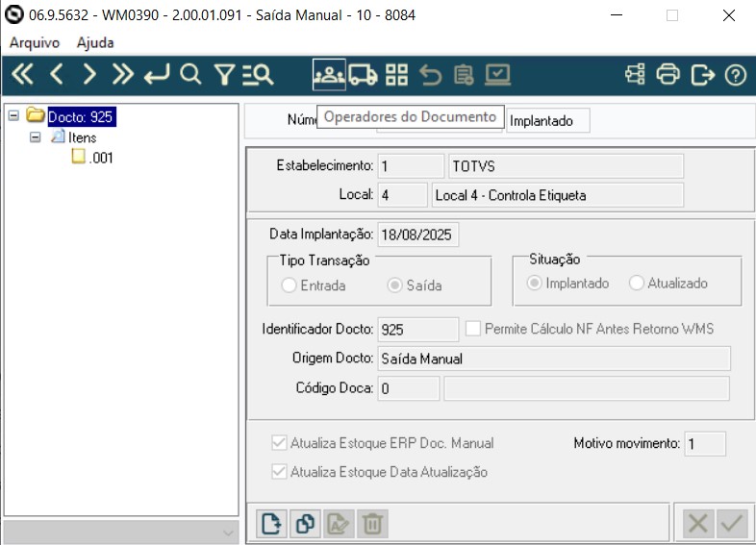
Task: Collapse the Docto: 925 tree node
Action: (14, 116)
